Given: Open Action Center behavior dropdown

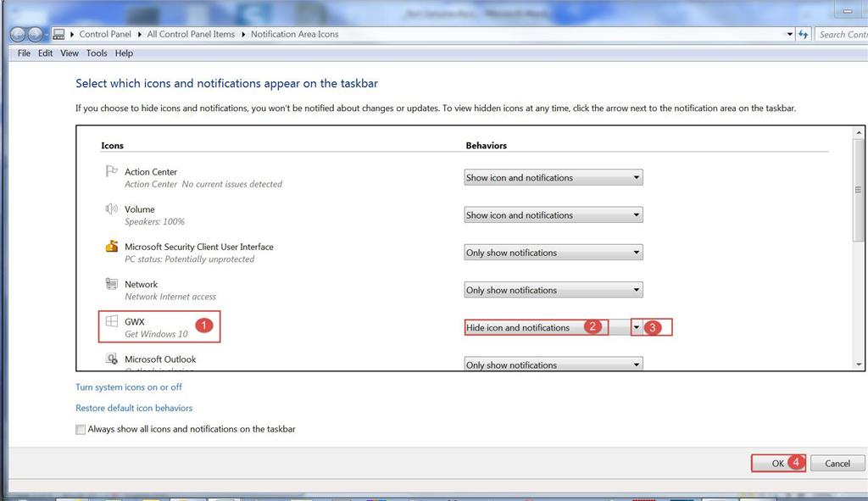Looking at the screenshot, I should (x=553, y=178).
